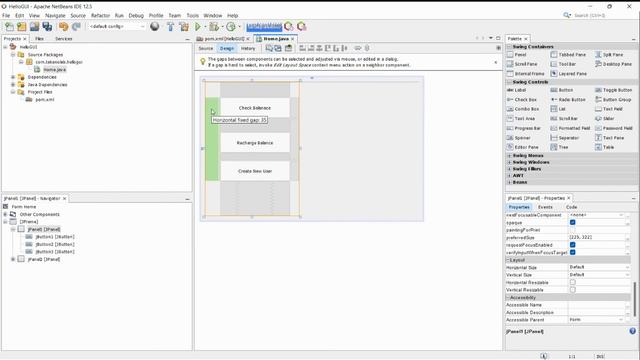Click the Redo toolbar icon
Screen dimensions: 640x360
click(76, 27)
